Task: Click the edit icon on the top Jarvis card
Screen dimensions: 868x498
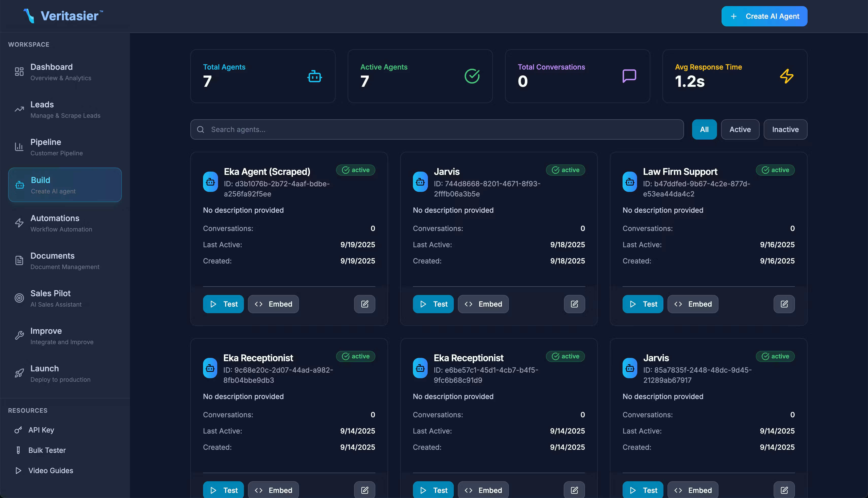Action: pos(574,304)
